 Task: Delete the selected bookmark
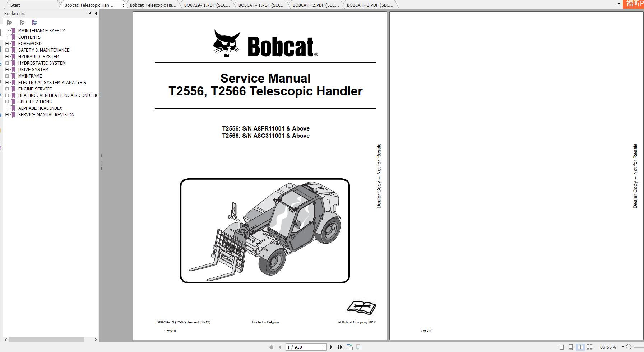(9, 22)
